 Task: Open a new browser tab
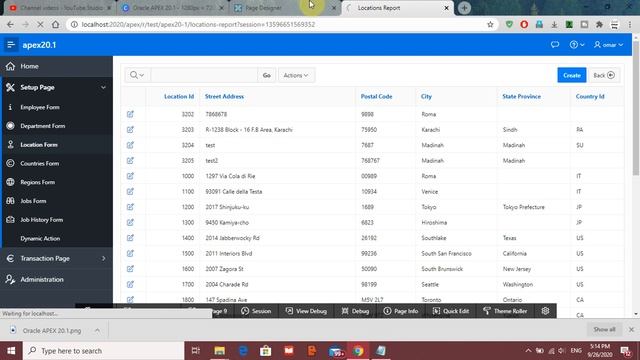pyautogui.click(x=464, y=8)
